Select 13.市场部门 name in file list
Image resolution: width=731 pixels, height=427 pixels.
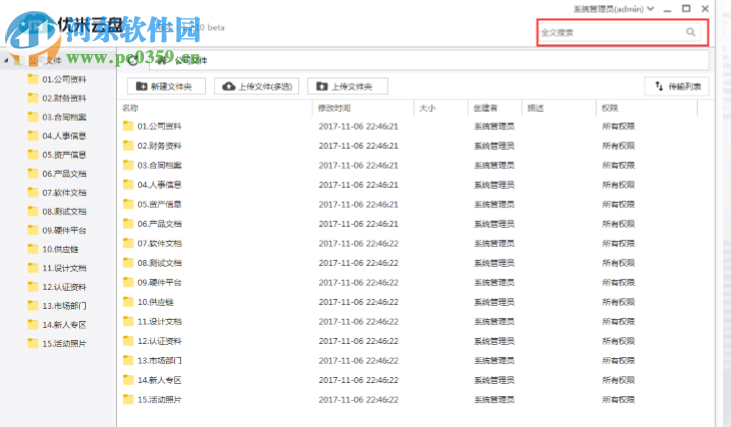(159, 361)
